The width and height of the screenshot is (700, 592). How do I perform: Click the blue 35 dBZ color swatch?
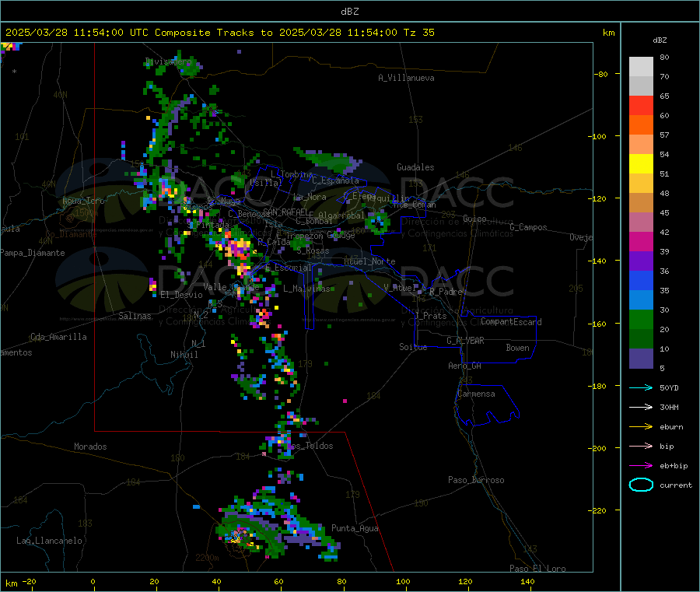pyautogui.click(x=641, y=281)
